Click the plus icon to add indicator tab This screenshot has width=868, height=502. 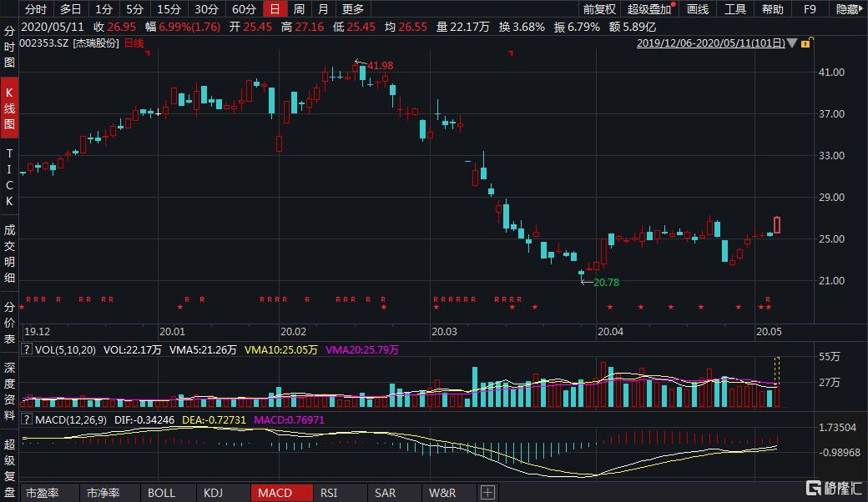[x=487, y=492]
